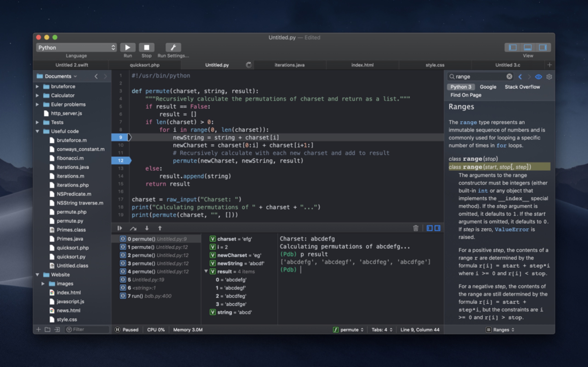Toggle the bottom console view button
The width and height of the screenshot is (588, 367).
pyautogui.click(x=528, y=47)
